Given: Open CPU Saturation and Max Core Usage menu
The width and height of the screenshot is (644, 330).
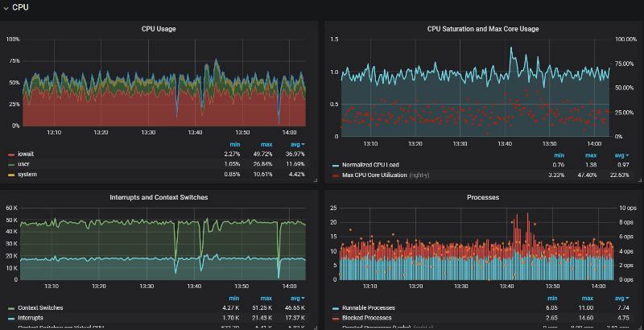Looking at the screenshot, I should (483, 29).
